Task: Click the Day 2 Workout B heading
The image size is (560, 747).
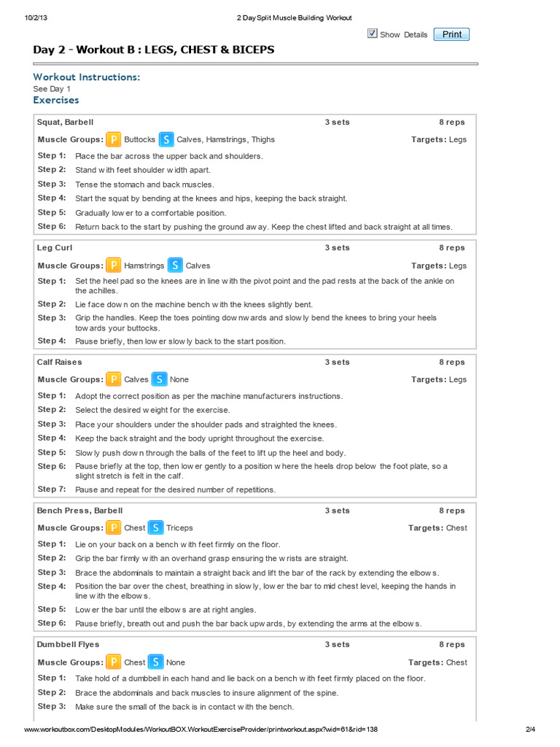Action: pyautogui.click(x=154, y=50)
